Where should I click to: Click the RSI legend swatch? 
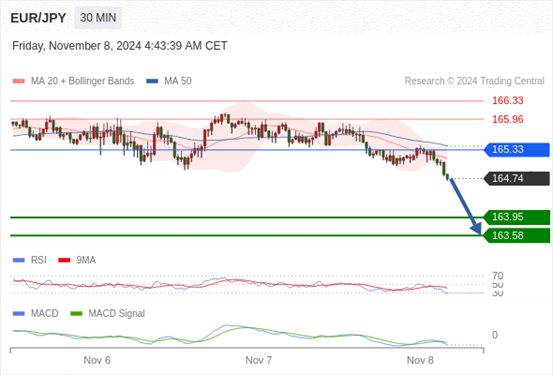[19, 260]
